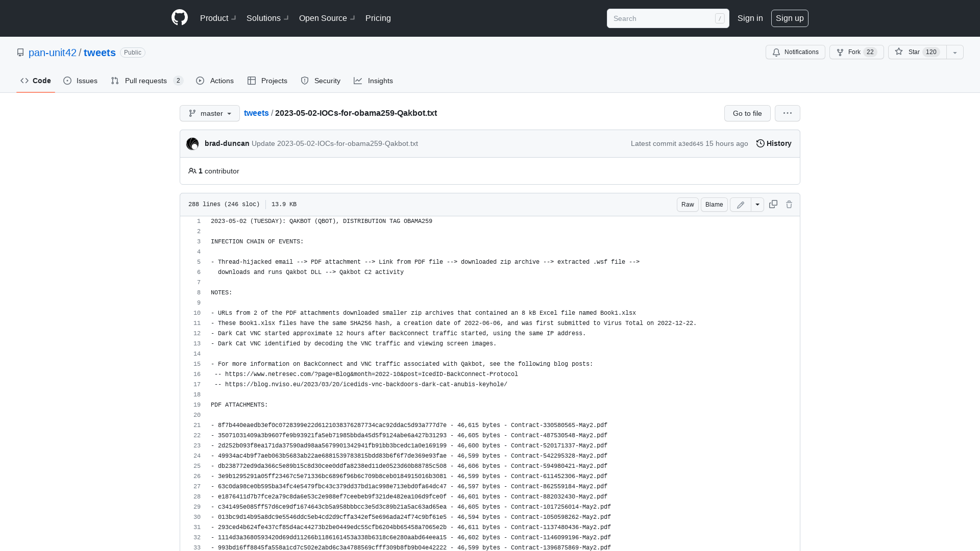Open the pan-unit42 owner profile
This screenshot has height=551, width=980.
point(53,53)
